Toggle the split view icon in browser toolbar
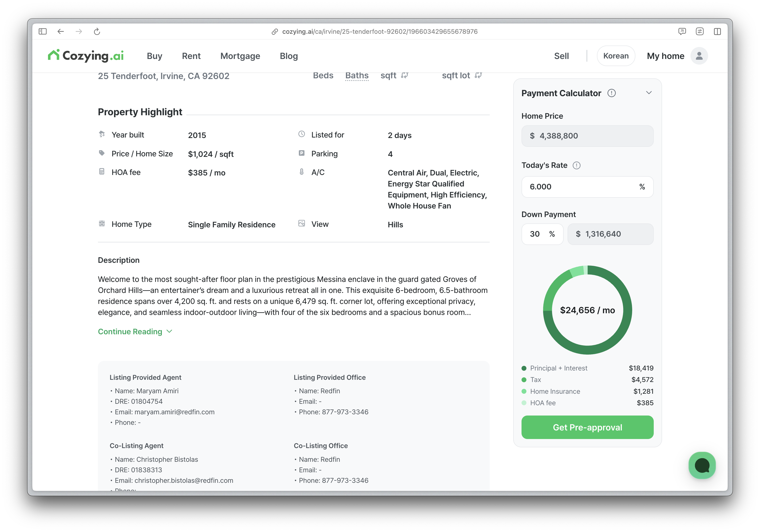 717,31
